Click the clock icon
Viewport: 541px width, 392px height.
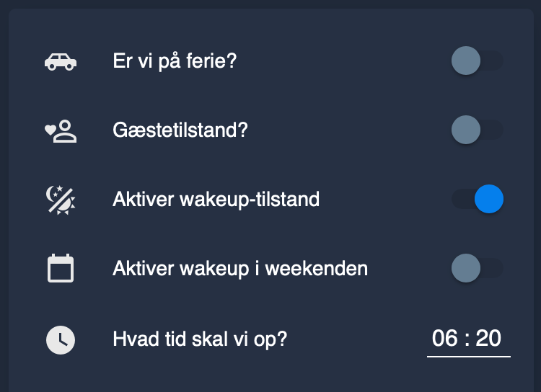(x=61, y=340)
